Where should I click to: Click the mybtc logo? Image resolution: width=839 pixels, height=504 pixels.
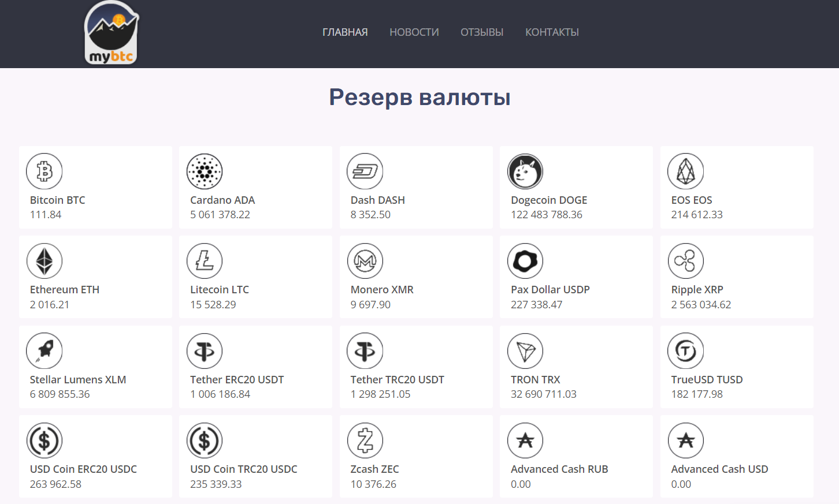[112, 32]
